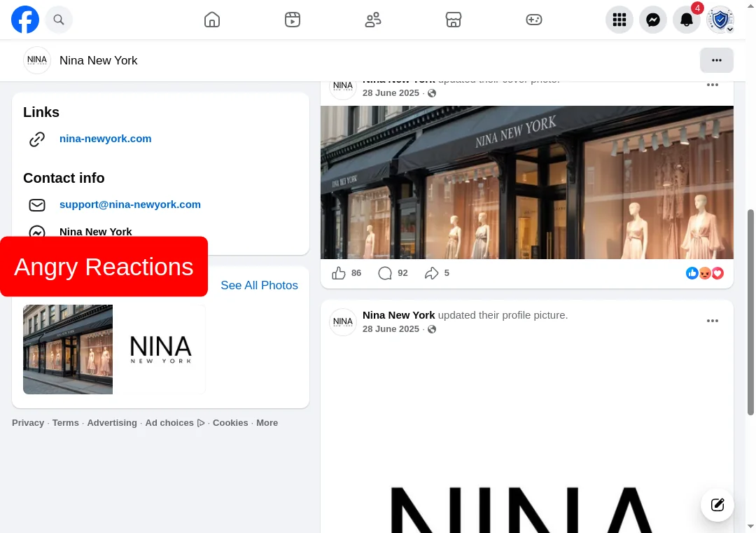Open nina-newyork.com website link
Viewport: 756px width, 533px height.
click(x=106, y=139)
